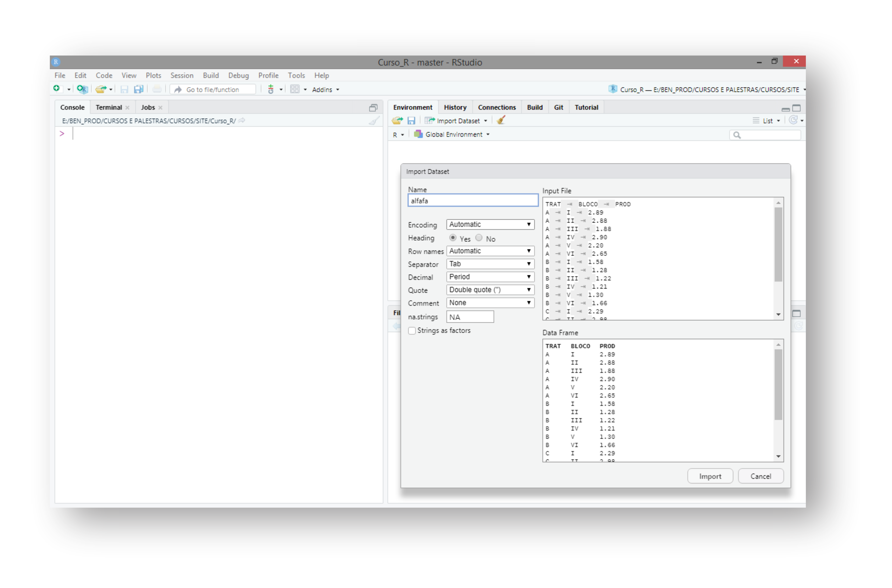892x588 pixels.
Task: Click the load workspace folder icon
Action: tap(397, 121)
